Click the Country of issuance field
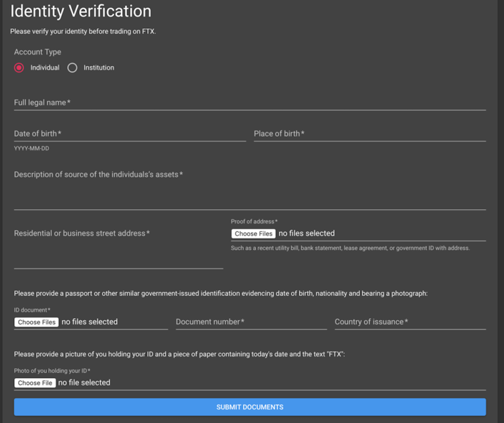Viewport: 504px width, 423px height. click(410, 322)
